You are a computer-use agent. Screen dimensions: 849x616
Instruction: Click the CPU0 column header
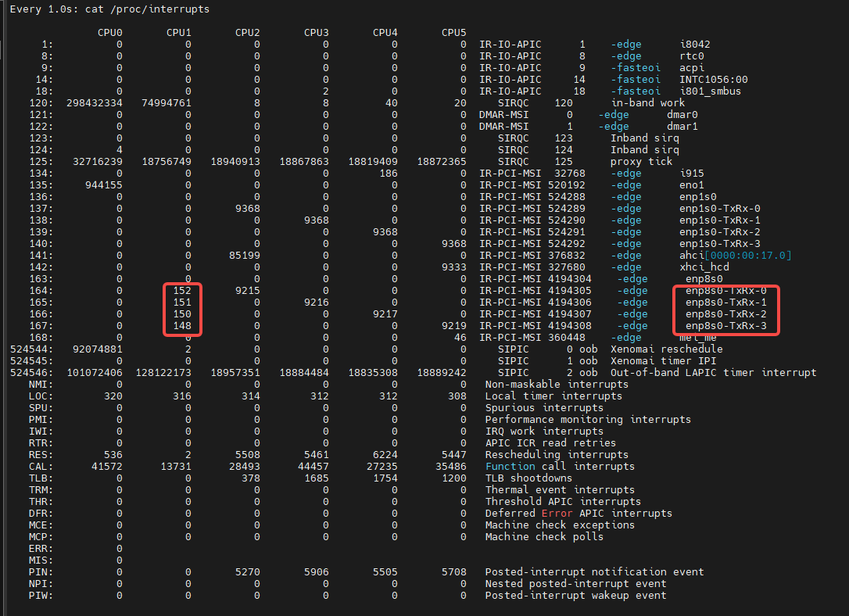point(109,33)
